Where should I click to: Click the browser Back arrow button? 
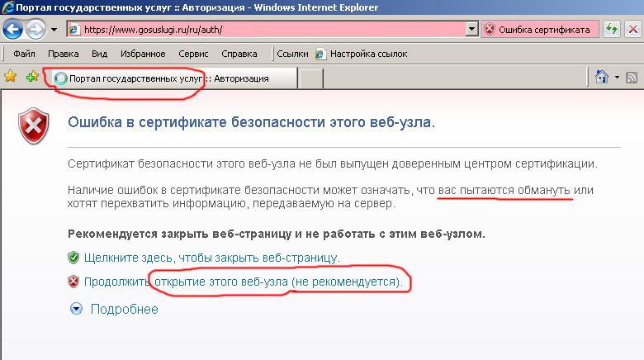click(12, 30)
